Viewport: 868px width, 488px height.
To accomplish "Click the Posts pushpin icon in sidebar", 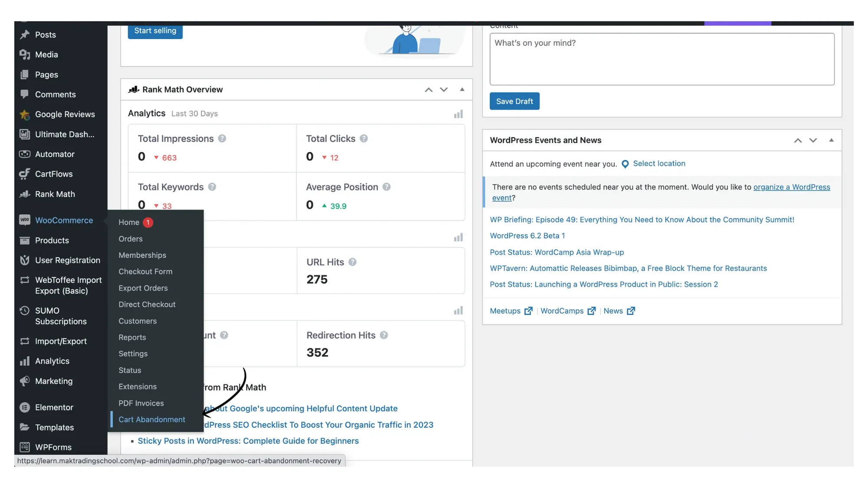I will click(x=25, y=35).
